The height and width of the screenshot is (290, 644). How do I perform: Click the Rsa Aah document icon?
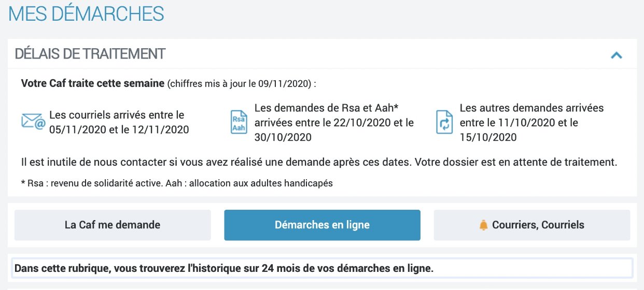239,122
